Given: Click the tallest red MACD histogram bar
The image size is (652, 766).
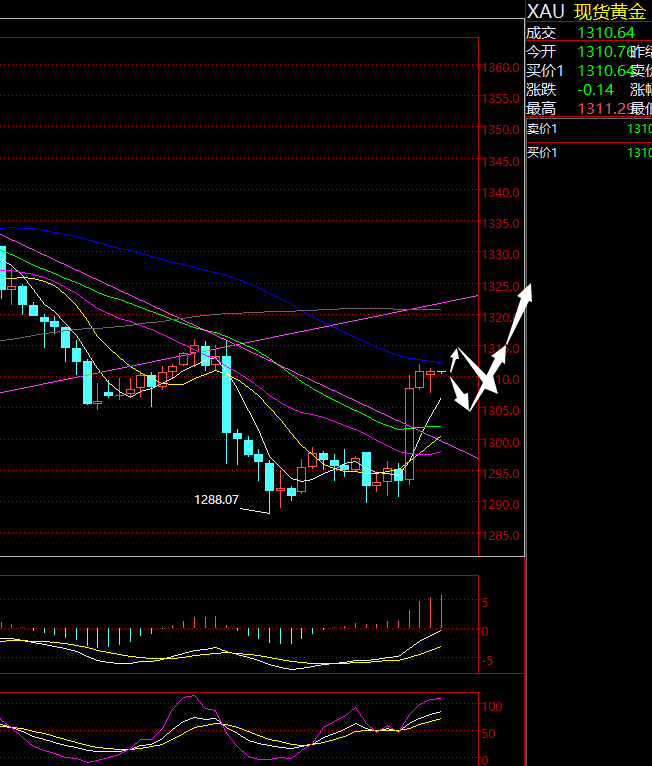Looking at the screenshot, I should [x=442, y=612].
